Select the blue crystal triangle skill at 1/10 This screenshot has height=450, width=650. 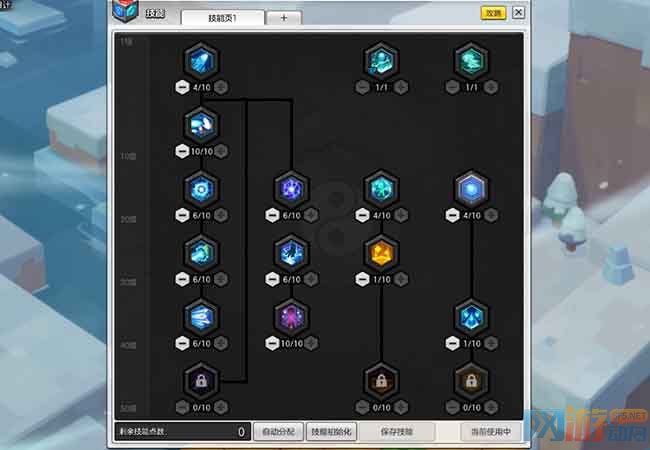(x=471, y=317)
